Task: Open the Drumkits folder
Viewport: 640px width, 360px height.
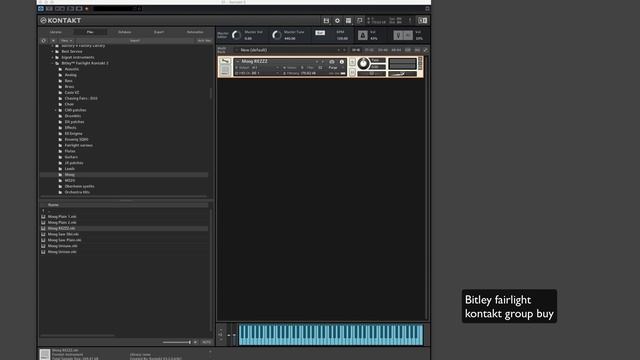Action: (73, 116)
